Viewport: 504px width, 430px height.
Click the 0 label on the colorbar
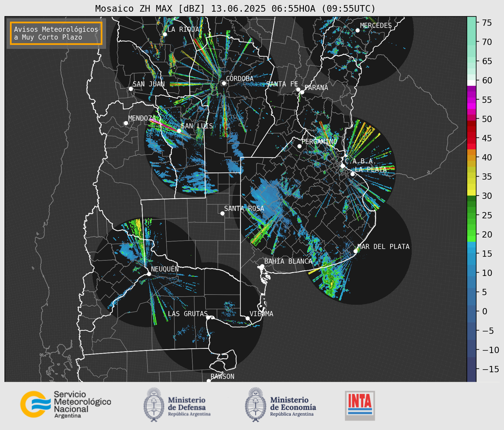(x=484, y=312)
